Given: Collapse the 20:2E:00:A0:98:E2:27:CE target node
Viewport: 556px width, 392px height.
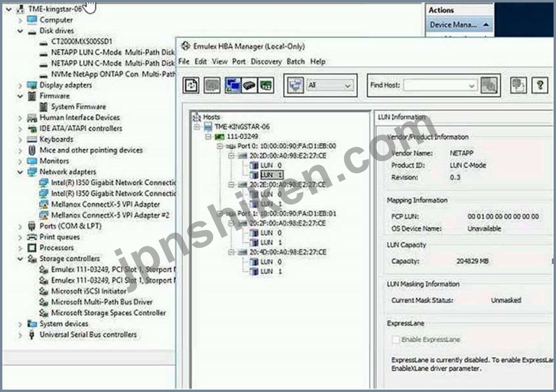Looking at the screenshot, I should (231, 184).
